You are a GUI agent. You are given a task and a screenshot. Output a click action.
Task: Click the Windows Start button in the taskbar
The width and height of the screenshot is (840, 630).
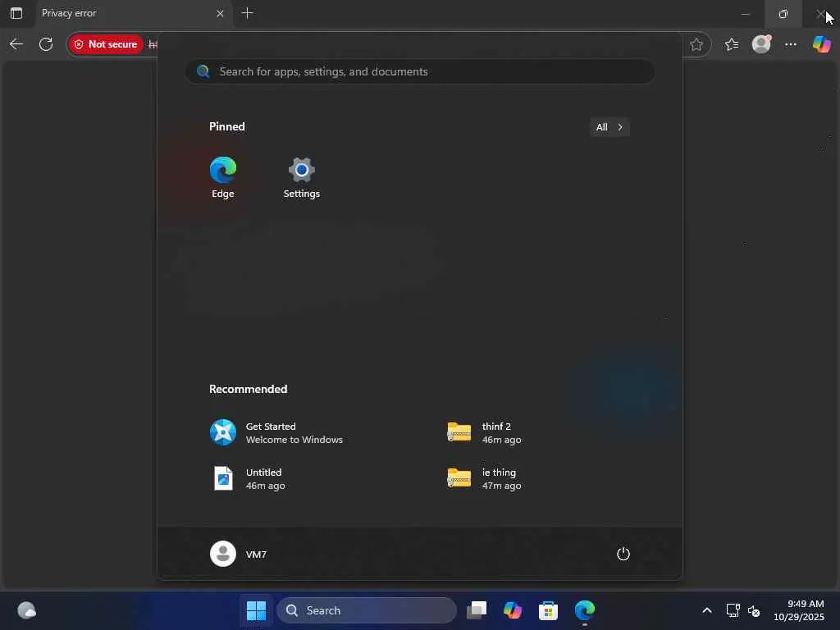[x=256, y=610]
